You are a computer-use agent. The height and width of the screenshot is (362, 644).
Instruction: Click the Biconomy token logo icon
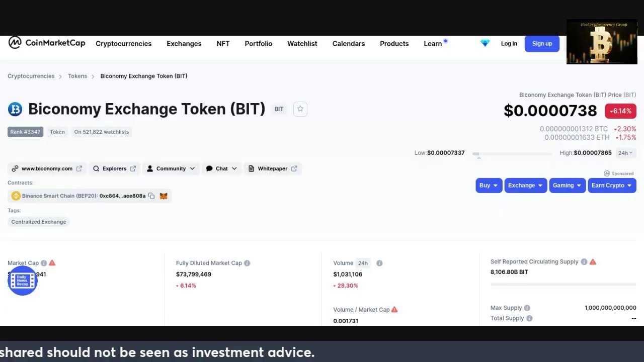point(15,109)
